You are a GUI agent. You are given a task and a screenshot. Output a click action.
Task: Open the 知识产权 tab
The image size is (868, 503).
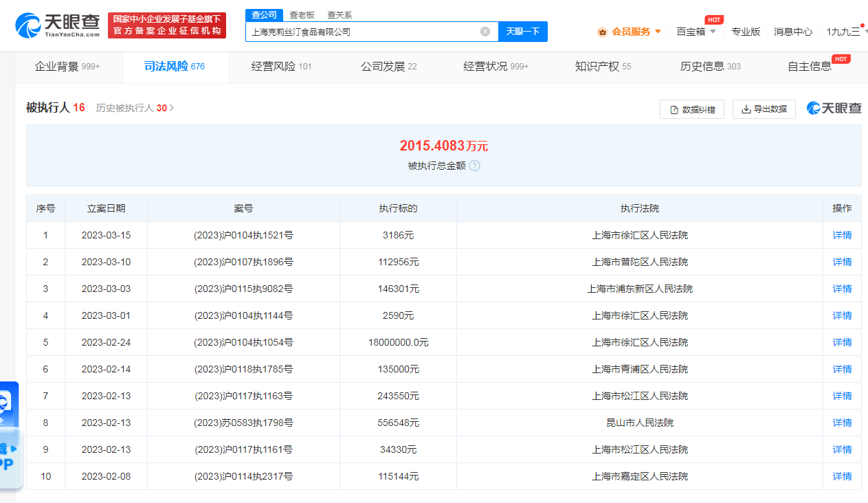click(x=603, y=67)
